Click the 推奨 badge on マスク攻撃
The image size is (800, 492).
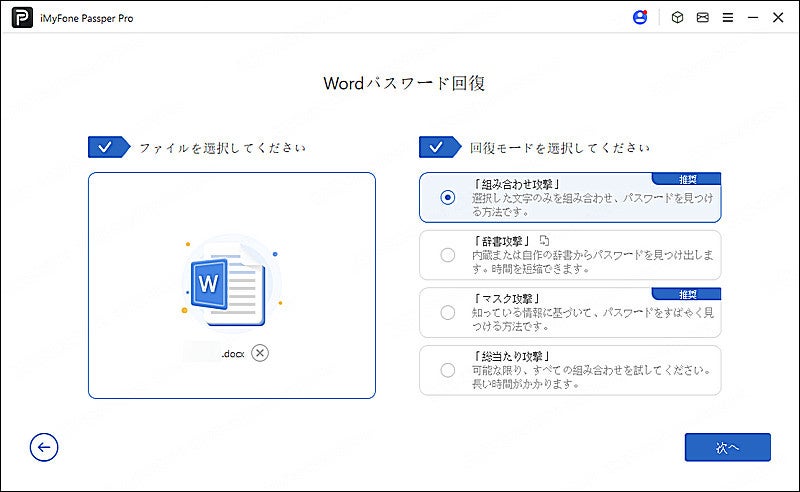point(687,294)
